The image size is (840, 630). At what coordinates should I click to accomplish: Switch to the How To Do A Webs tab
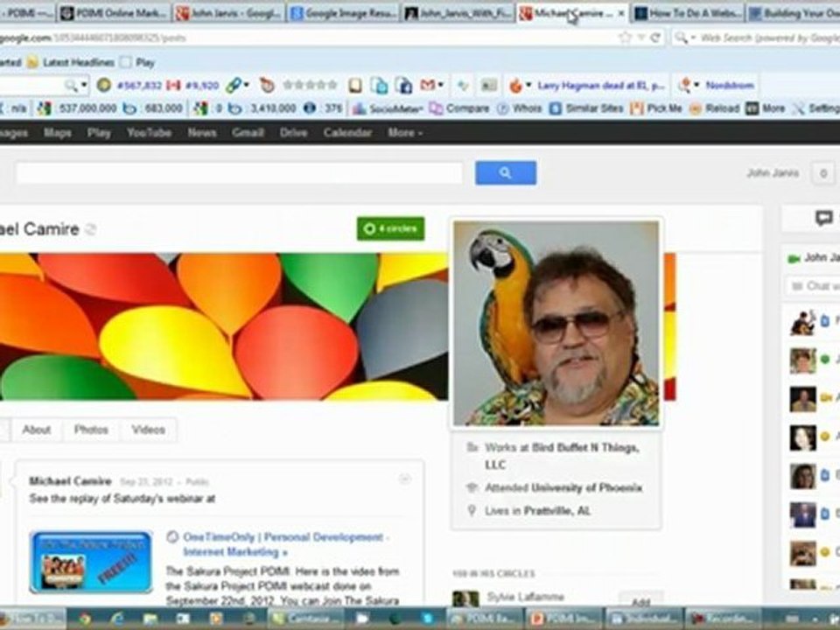(689, 13)
